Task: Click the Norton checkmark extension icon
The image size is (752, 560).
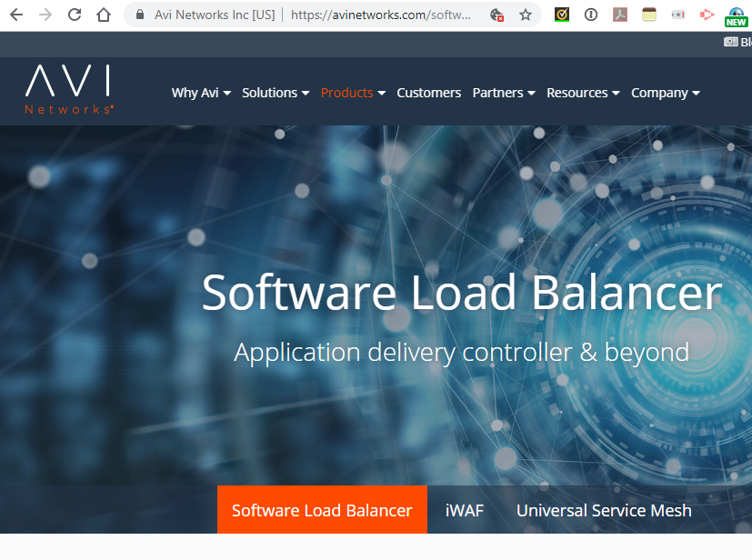Action: [562, 15]
